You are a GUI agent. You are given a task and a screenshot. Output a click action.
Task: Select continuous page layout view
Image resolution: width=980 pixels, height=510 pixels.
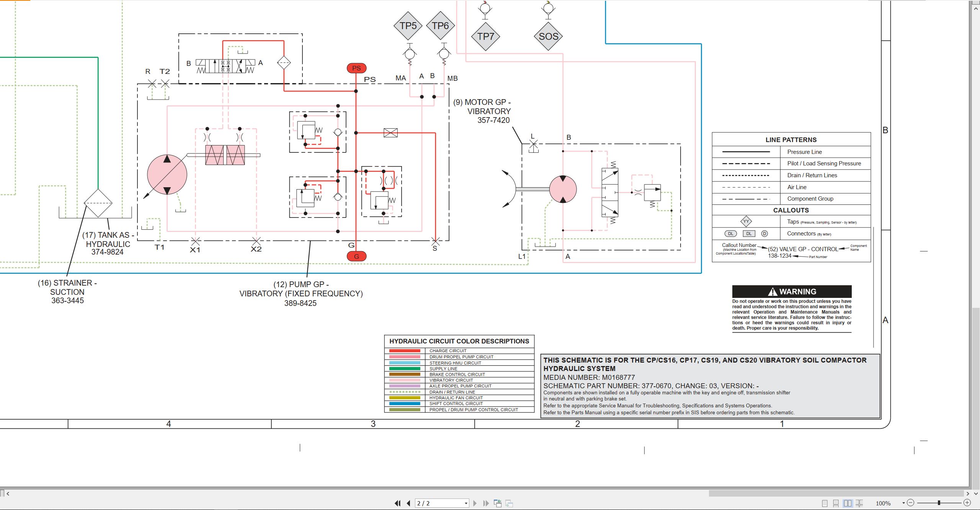pos(836,503)
